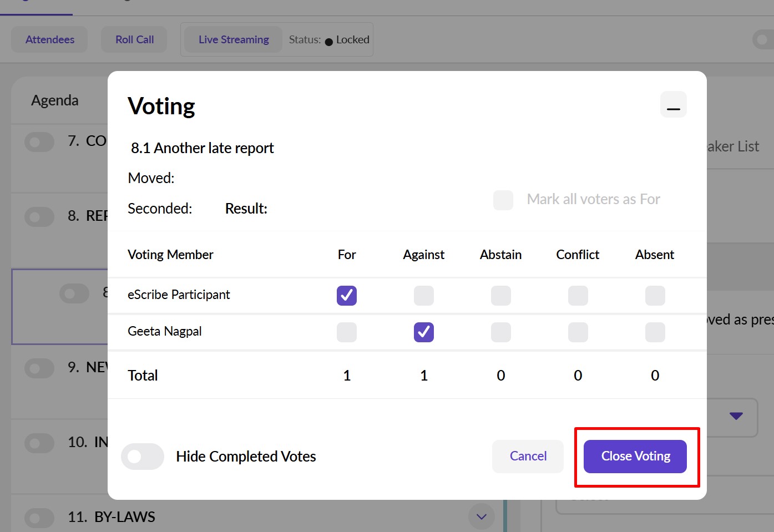Minimize the Voting dialog
The height and width of the screenshot is (532, 774).
(x=673, y=105)
